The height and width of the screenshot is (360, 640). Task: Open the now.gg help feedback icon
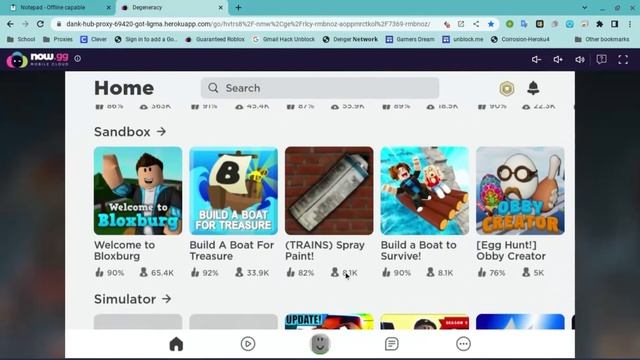pyautogui.click(x=601, y=60)
